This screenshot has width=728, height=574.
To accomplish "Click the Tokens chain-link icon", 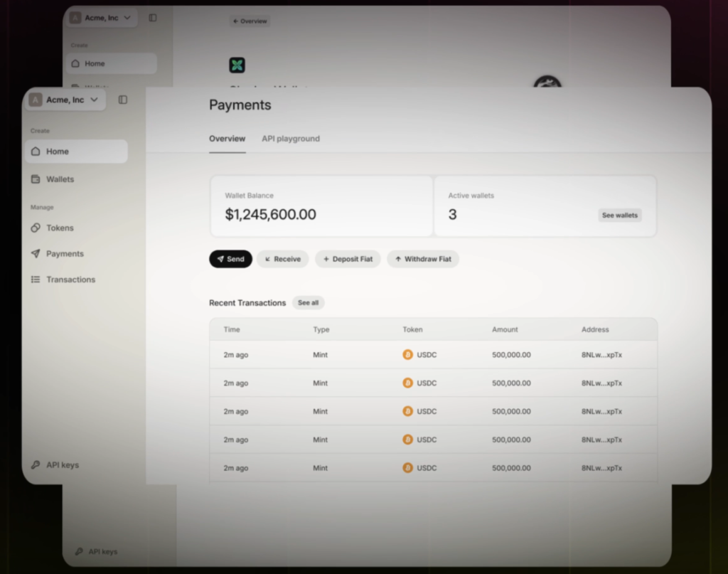I will pyautogui.click(x=34, y=228).
